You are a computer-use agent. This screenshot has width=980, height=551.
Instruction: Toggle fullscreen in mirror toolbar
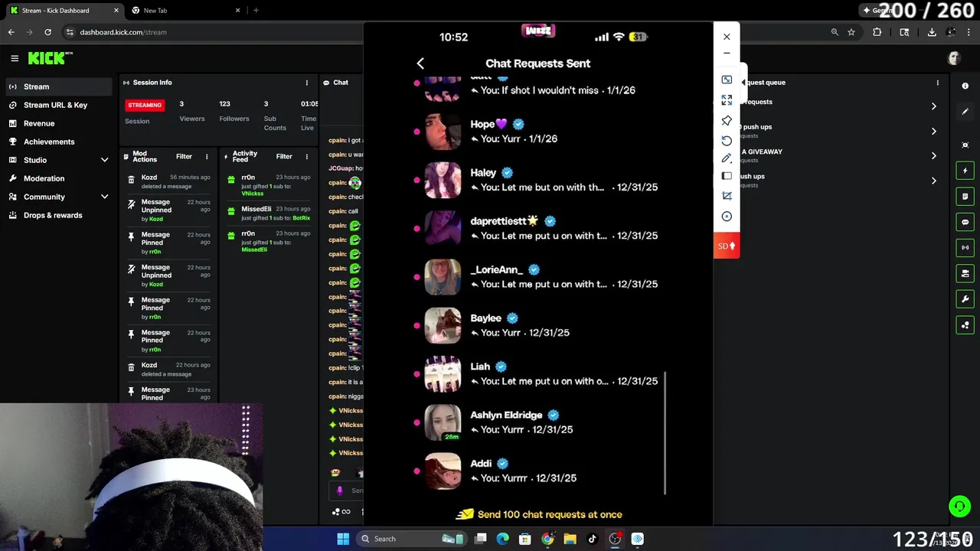(x=727, y=100)
